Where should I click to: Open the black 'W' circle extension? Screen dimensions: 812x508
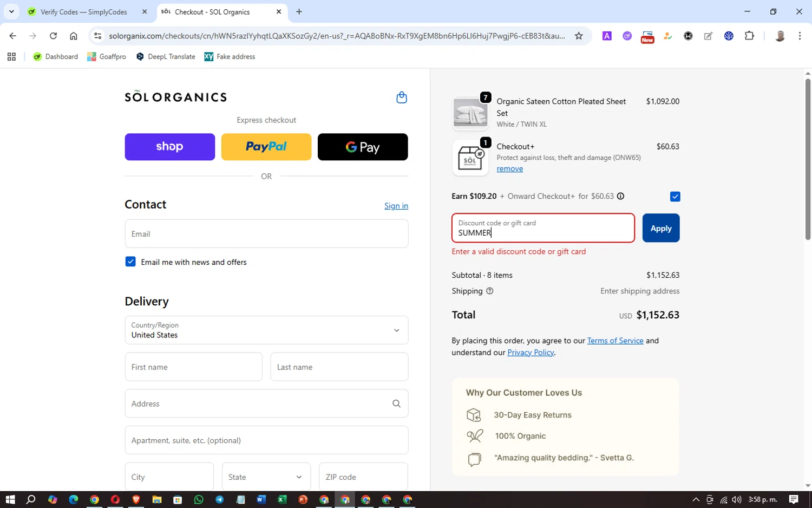coord(688,36)
